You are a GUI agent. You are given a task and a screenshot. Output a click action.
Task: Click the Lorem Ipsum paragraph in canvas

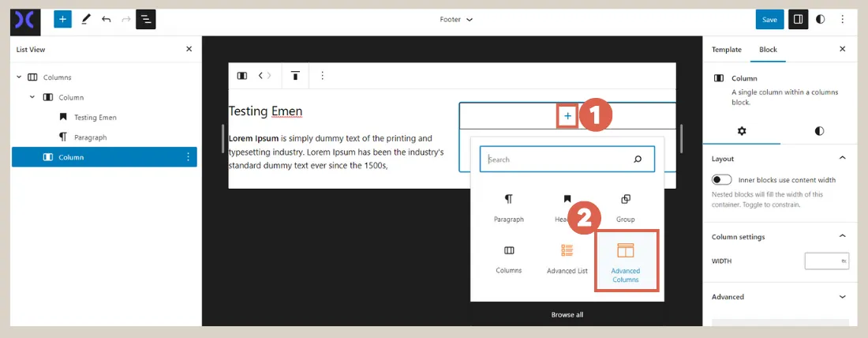pyautogui.click(x=336, y=152)
